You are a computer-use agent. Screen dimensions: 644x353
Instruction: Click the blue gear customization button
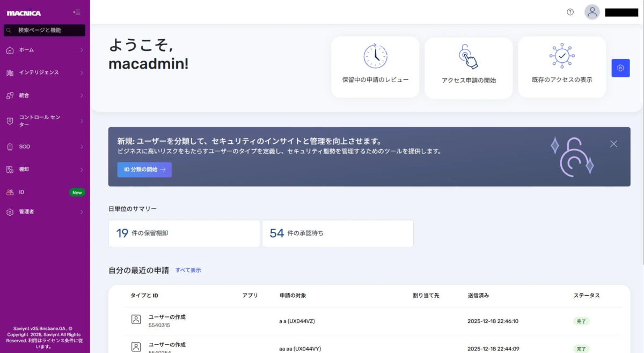620,68
